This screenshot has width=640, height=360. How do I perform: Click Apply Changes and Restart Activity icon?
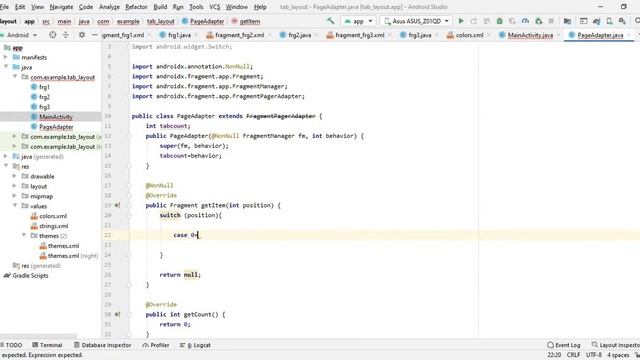click(x=474, y=21)
